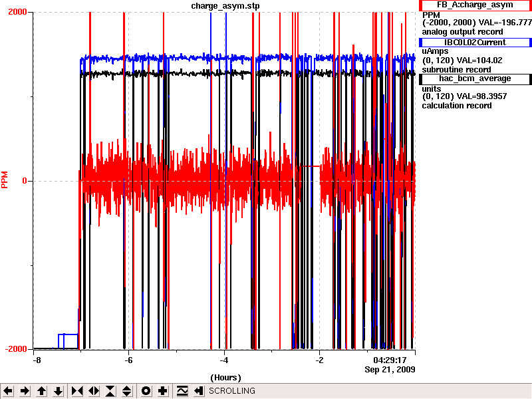Screen dimensions: 532x399
Task: Click the Sep 21, 2009 date label
Action: pos(390,369)
